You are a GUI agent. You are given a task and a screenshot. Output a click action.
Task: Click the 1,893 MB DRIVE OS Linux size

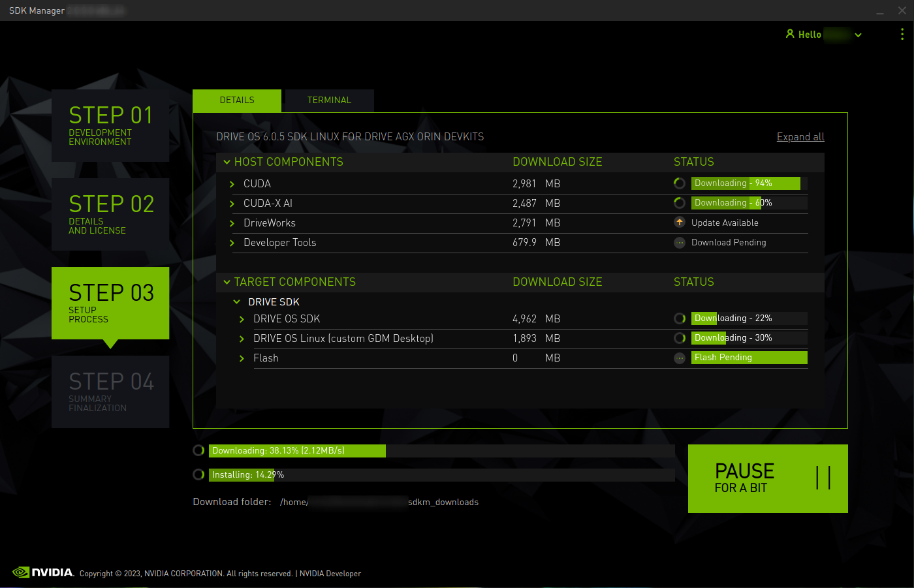click(537, 339)
